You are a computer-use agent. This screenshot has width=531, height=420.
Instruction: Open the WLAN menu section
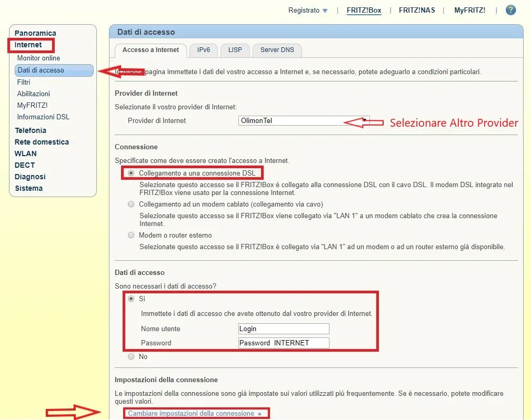pyautogui.click(x=26, y=153)
